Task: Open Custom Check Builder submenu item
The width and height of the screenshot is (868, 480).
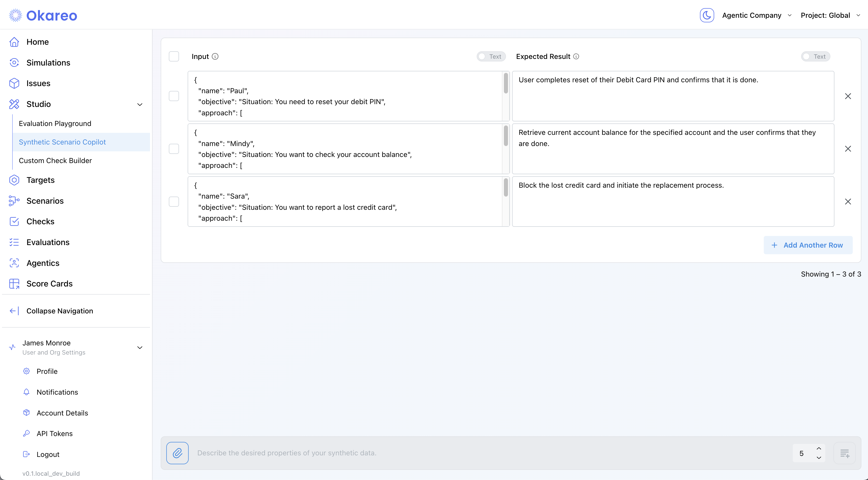Action: (x=55, y=161)
